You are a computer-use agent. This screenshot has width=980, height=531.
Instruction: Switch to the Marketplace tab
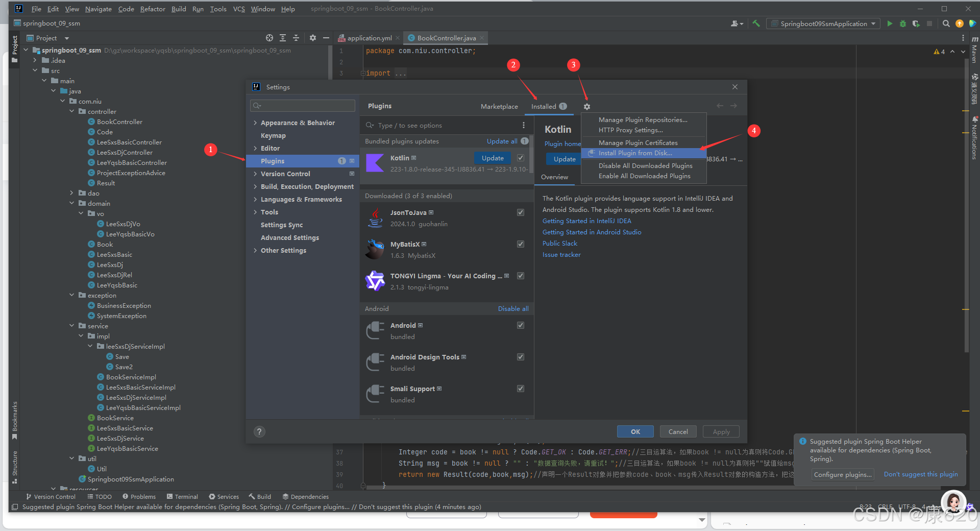click(499, 107)
